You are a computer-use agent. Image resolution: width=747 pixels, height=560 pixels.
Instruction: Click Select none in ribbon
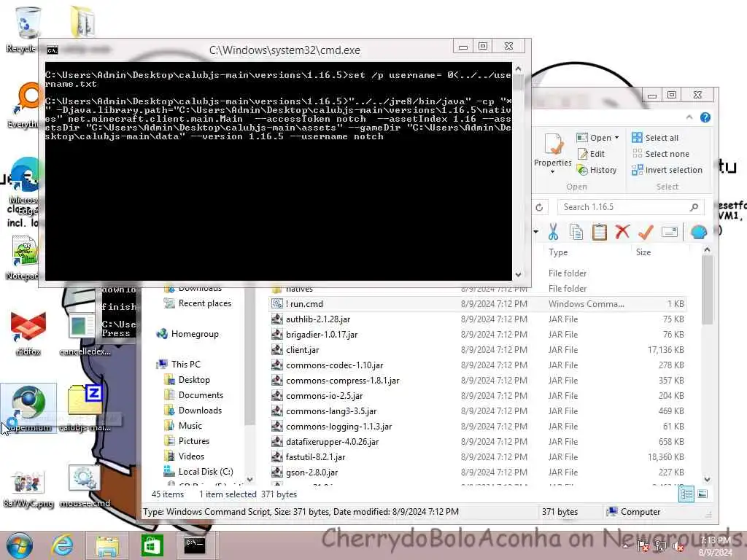660,154
